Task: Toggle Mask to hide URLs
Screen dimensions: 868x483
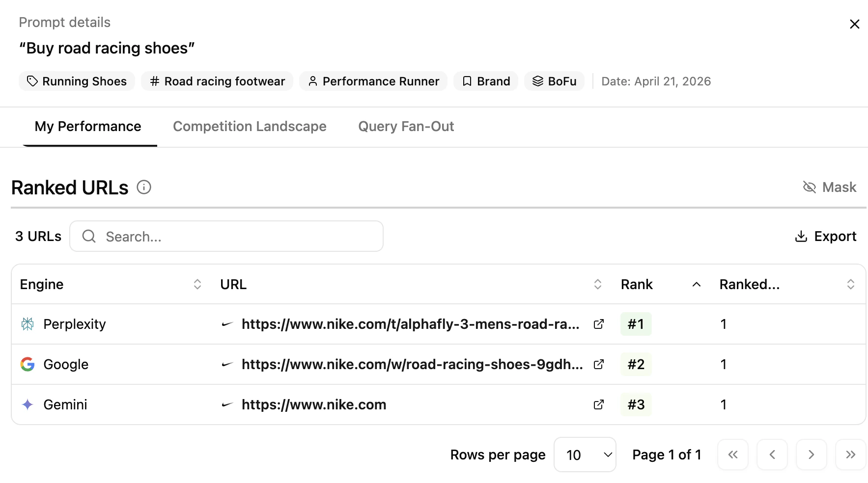Action: (x=830, y=187)
